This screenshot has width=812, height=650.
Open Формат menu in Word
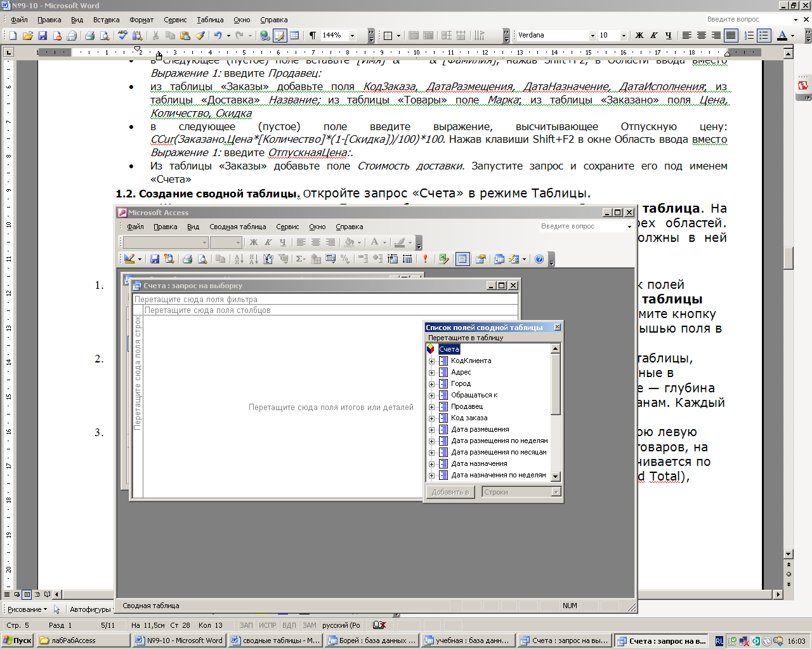(141, 20)
